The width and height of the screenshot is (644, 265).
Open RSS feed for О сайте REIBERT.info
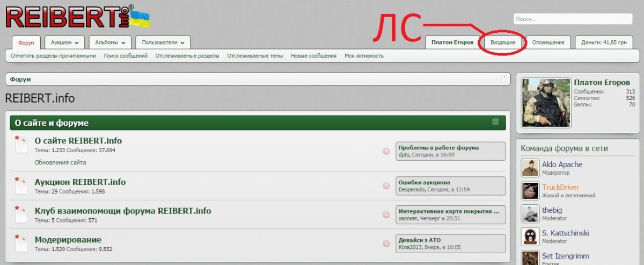pyautogui.click(x=386, y=152)
